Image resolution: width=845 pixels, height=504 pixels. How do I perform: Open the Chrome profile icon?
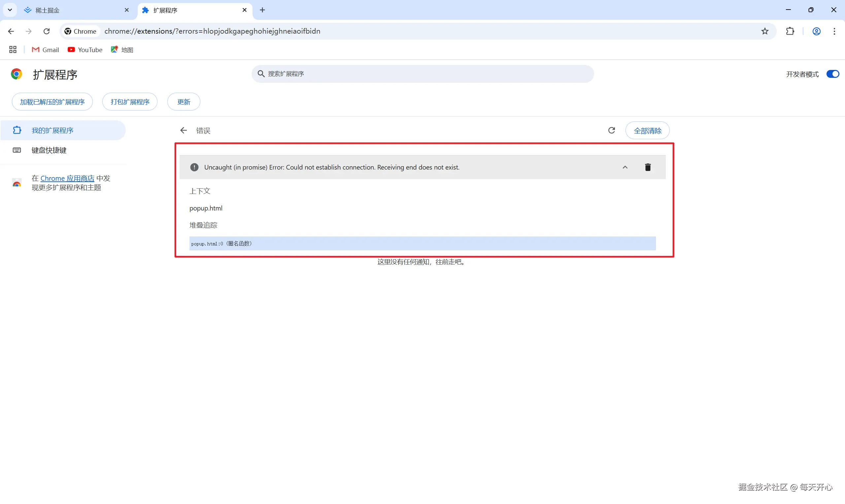(816, 31)
